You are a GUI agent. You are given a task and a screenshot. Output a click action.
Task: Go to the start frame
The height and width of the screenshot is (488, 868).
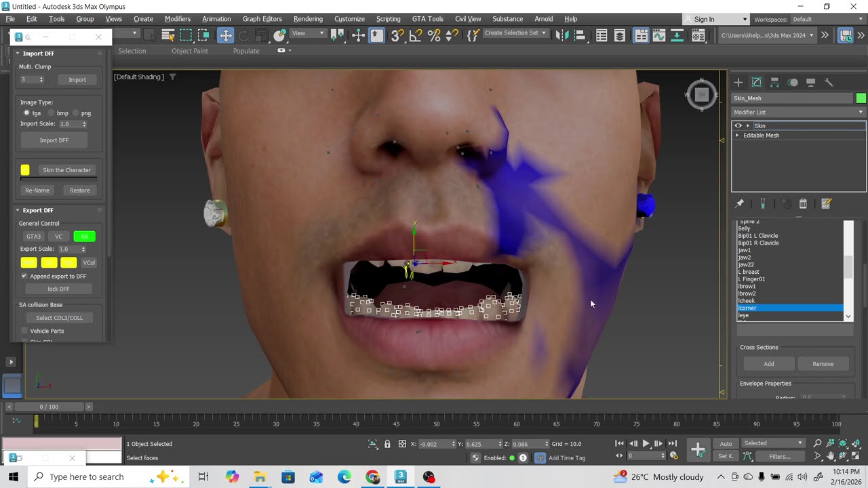[620, 443]
